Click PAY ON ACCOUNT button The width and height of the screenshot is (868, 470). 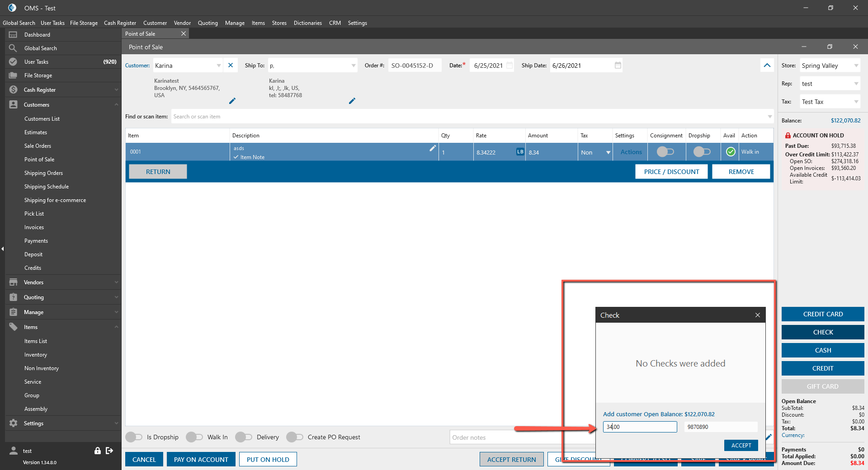pos(201,460)
